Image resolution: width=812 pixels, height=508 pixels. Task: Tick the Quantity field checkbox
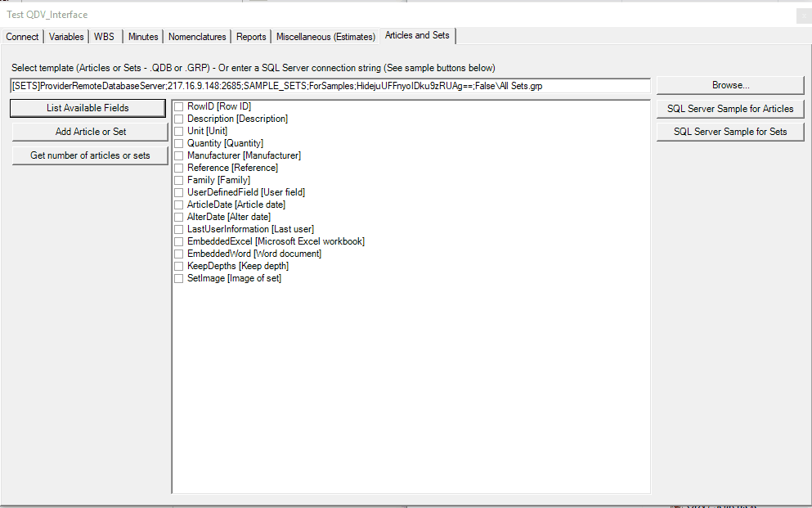[x=178, y=143]
